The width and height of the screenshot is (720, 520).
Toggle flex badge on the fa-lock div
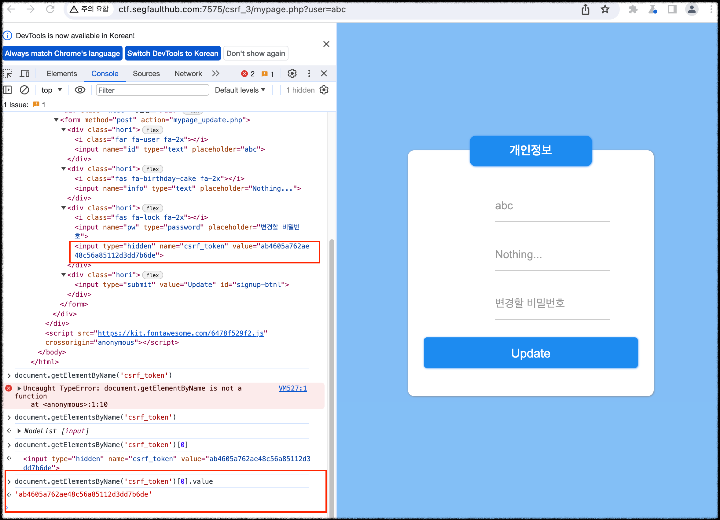[x=152, y=208]
